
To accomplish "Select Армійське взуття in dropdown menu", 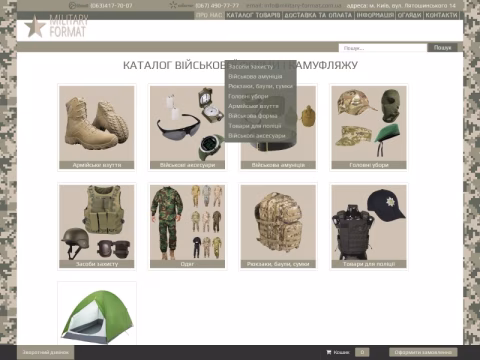I will (x=253, y=106).
